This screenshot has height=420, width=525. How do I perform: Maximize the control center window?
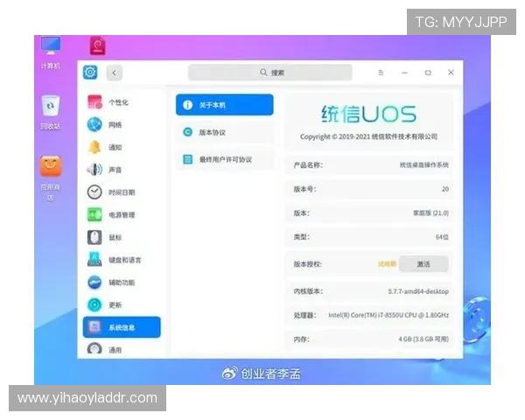point(428,73)
